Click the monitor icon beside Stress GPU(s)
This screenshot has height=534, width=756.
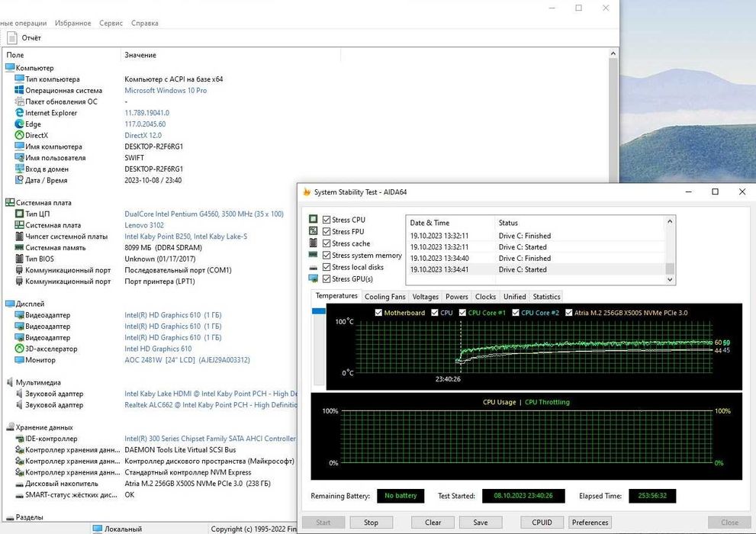click(314, 278)
